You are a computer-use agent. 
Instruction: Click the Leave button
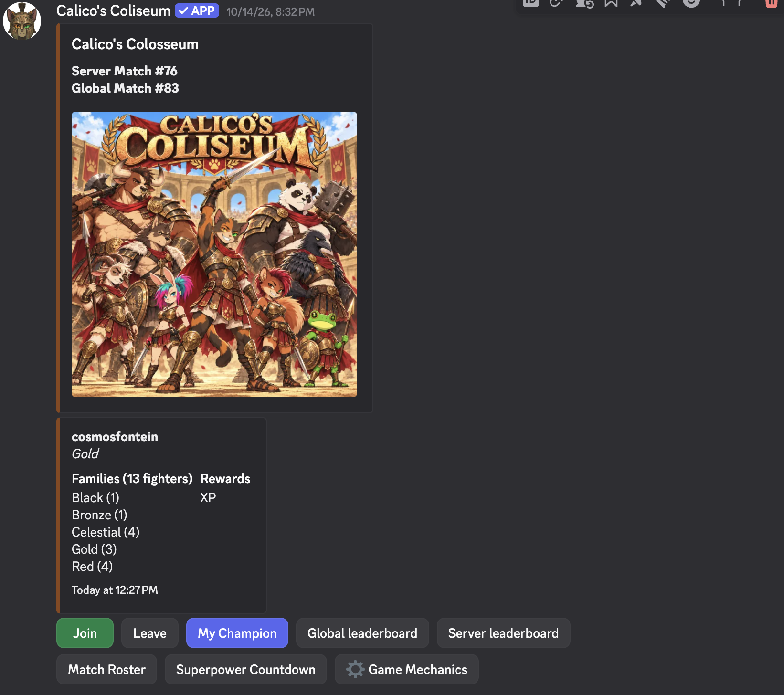[150, 633]
